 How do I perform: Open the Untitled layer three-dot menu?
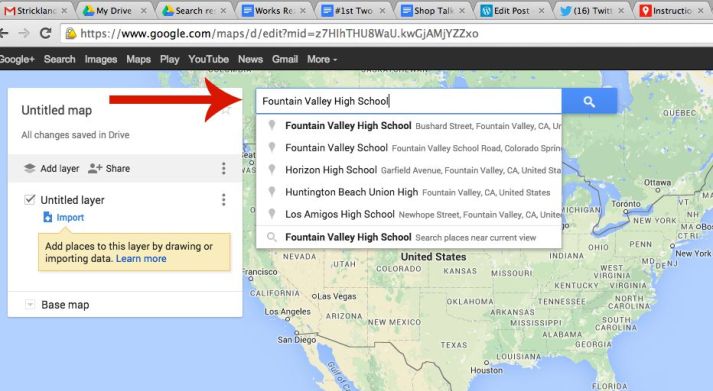coord(223,200)
